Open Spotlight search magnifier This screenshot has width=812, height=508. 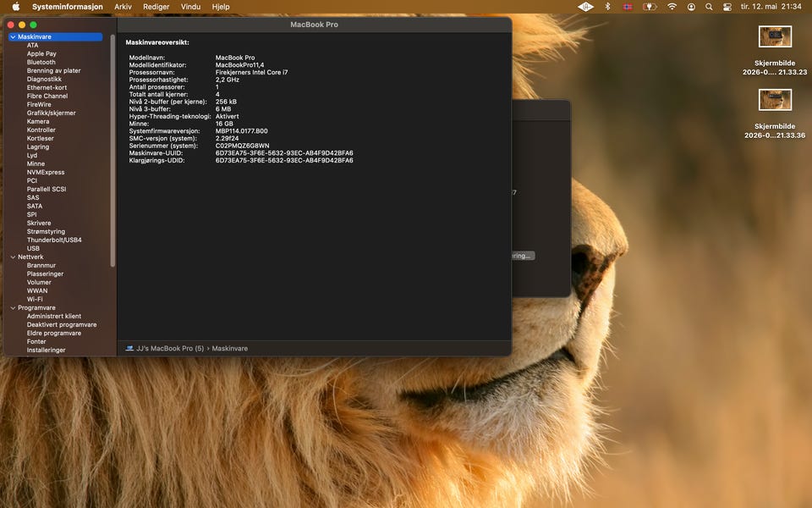[x=709, y=7]
